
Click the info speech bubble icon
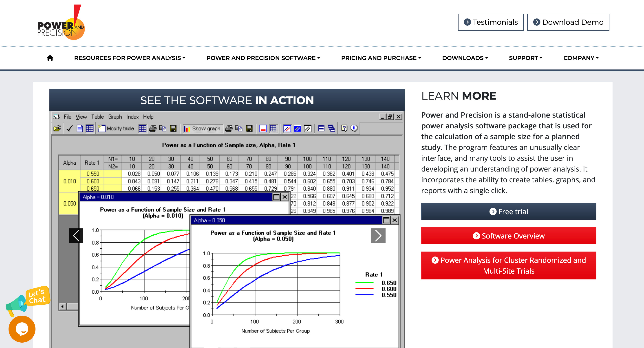(354, 128)
